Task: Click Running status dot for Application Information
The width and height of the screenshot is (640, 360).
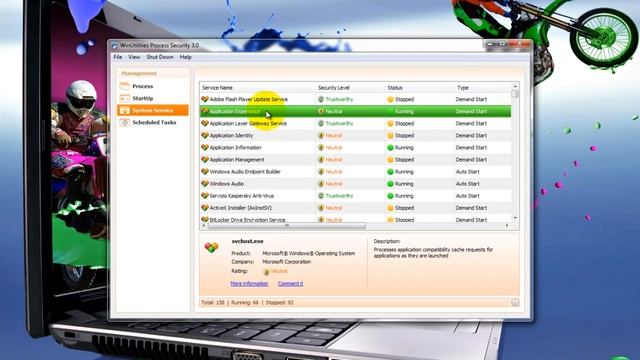Action: [390, 147]
